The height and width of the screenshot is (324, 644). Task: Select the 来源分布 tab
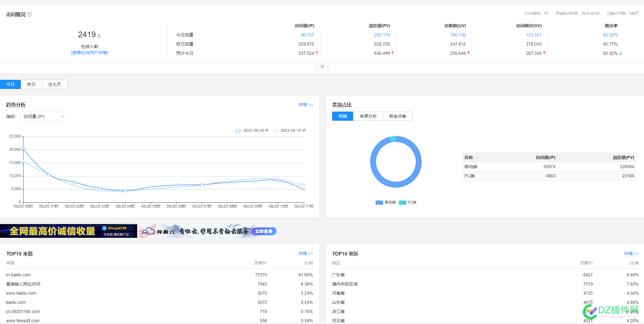[368, 116]
